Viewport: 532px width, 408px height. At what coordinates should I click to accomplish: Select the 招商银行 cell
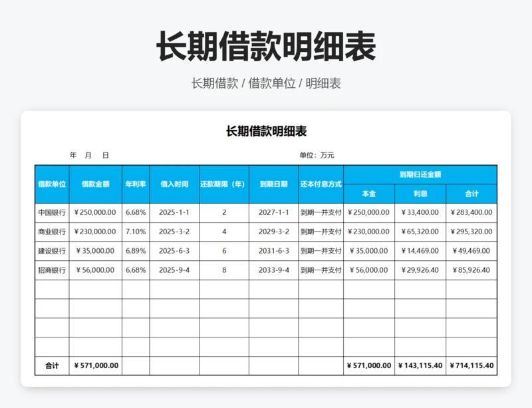point(52,270)
